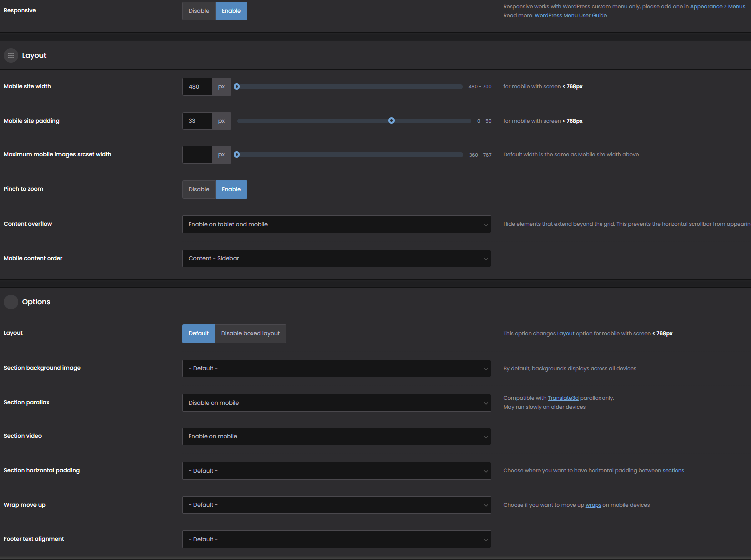The image size is (751, 560).
Task: Disable the Responsive option
Action: coord(199,11)
